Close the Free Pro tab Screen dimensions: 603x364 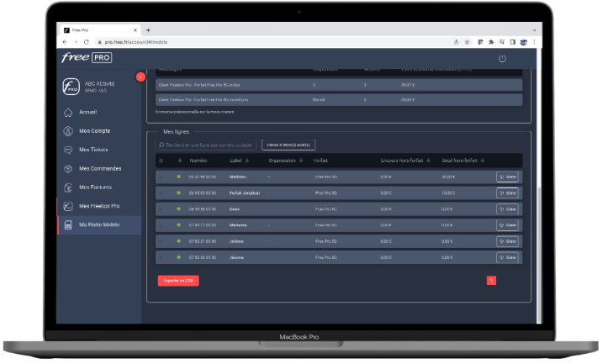tap(135, 30)
